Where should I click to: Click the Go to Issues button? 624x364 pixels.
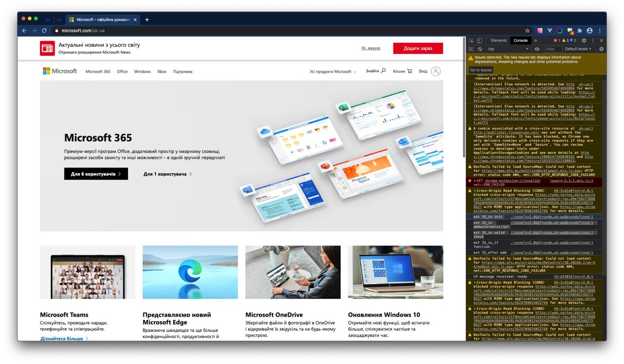pyautogui.click(x=481, y=70)
